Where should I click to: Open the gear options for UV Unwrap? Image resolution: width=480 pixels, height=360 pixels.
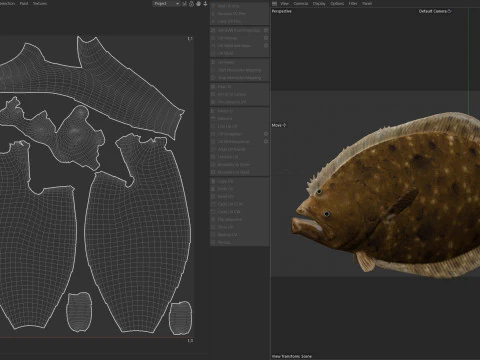(266, 38)
